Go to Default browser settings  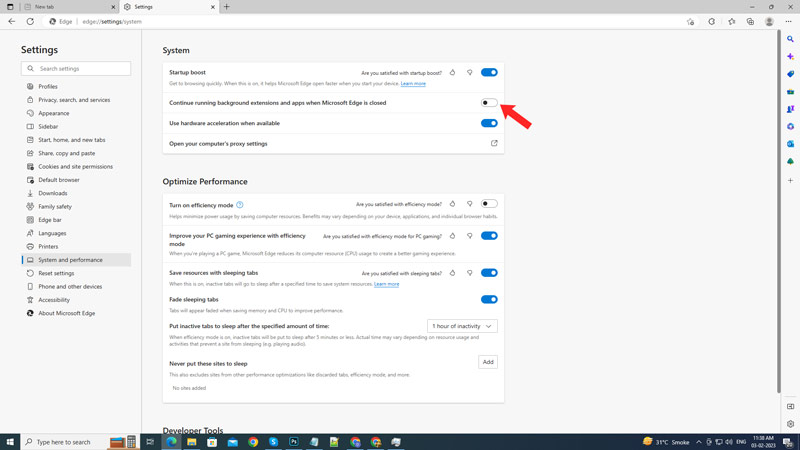click(76, 180)
